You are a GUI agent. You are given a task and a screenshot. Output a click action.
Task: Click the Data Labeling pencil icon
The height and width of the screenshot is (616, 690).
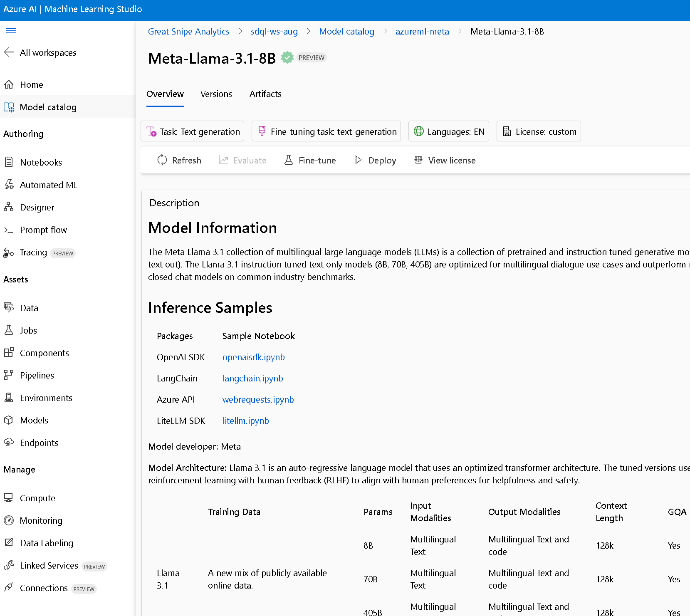pyautogui.click(x=9, y=542)
